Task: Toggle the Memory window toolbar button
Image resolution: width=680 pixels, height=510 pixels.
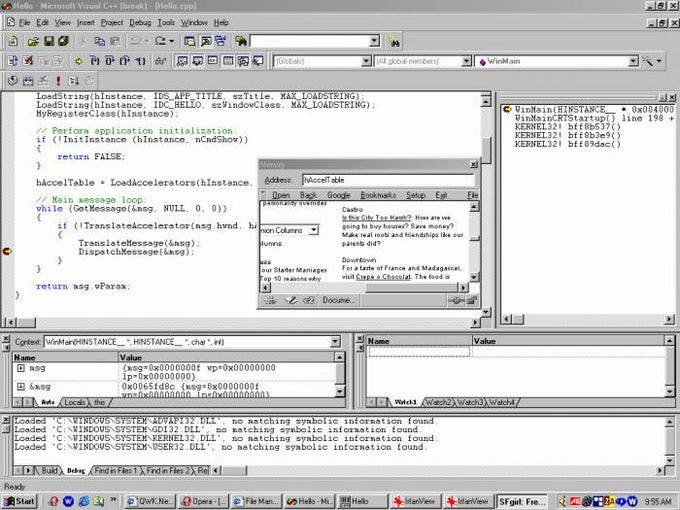Action: (x=228, y=61)
